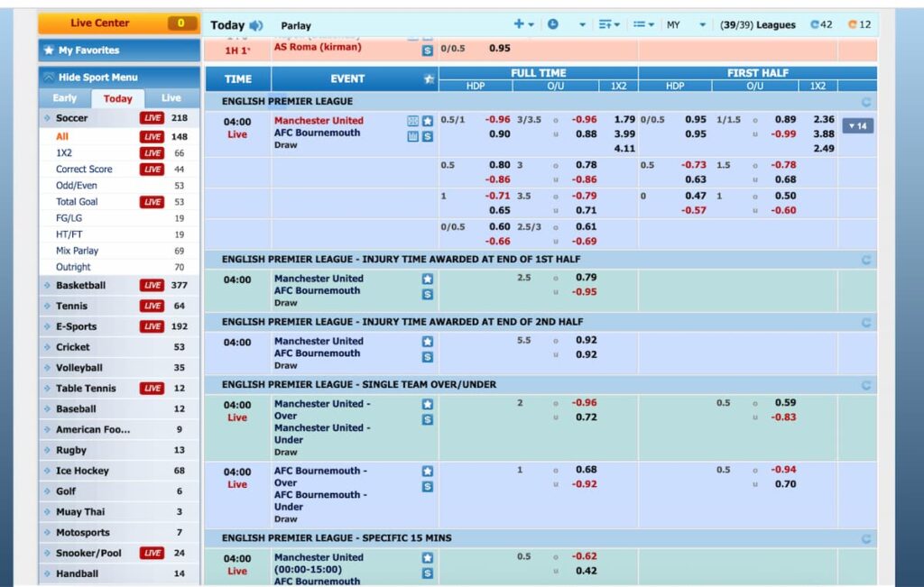Screen dimensions: 924x587
Task: Open the MY odds type dropdown
Action: [686, 25]
